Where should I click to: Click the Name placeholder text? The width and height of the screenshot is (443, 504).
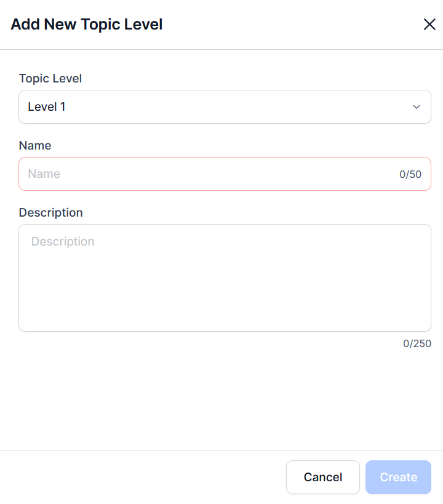[x=44, y=174]
